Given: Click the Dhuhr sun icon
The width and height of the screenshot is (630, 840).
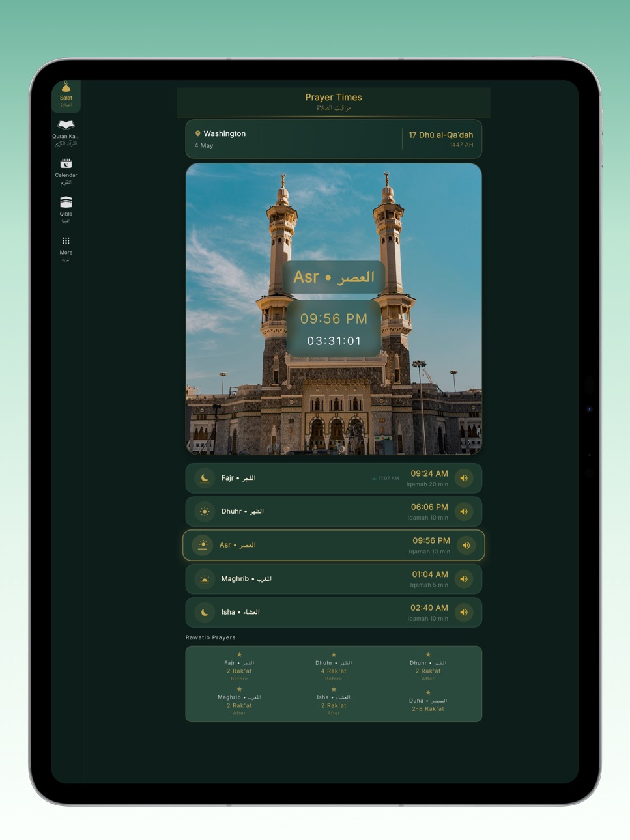Looking at the screenshot, I should tap(205, 512).
